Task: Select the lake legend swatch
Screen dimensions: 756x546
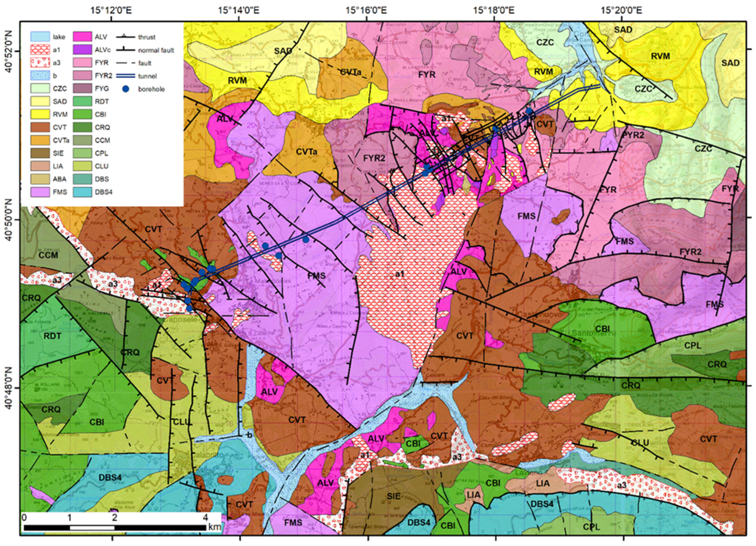Action: (40, 37)
